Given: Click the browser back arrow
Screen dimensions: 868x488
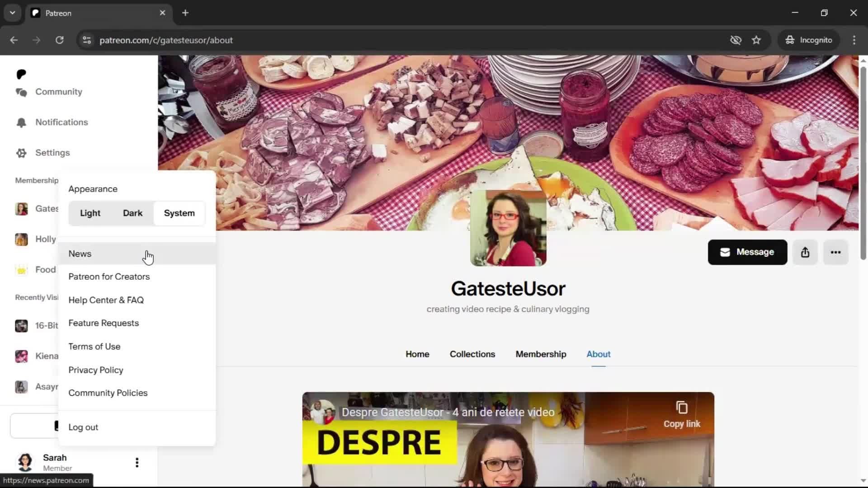Looking at the screenshot, I should [14, 40].
